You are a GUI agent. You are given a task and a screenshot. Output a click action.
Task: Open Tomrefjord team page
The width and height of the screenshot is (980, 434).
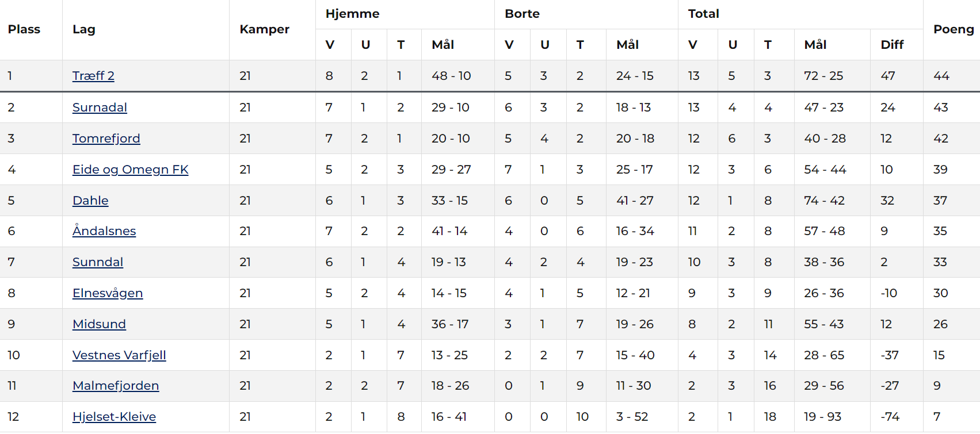106,139
